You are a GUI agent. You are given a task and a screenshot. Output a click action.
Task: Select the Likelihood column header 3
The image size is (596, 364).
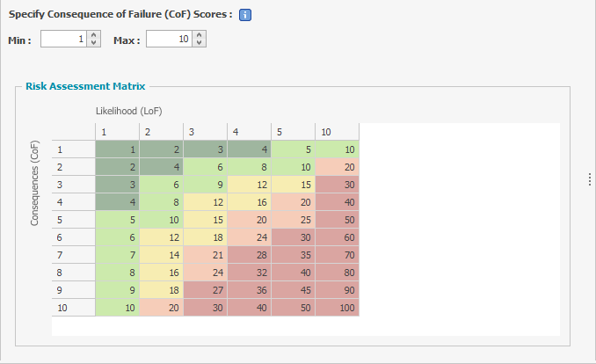click(x=205, y=132)
